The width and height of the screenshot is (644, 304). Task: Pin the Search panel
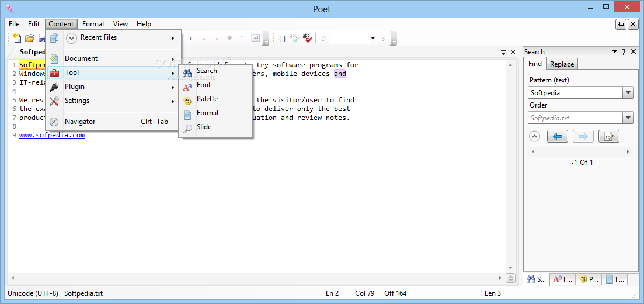click(624, 52)
